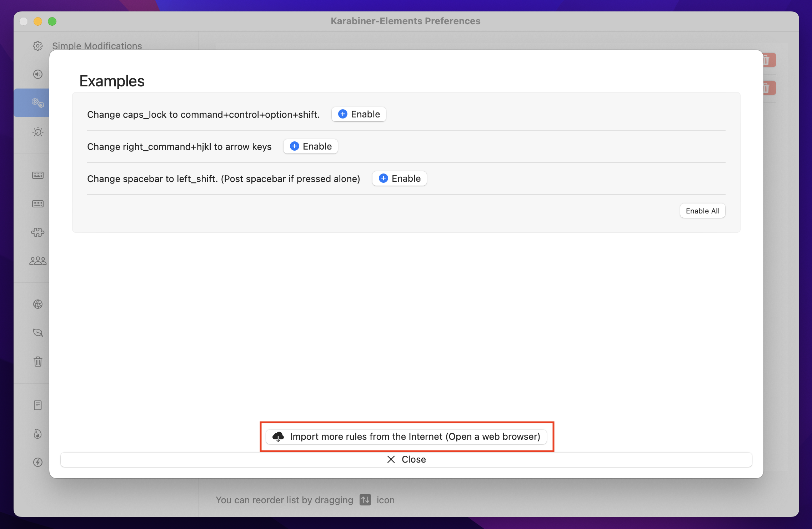Click the lightning bolt sidebar icon

point(38,462)
